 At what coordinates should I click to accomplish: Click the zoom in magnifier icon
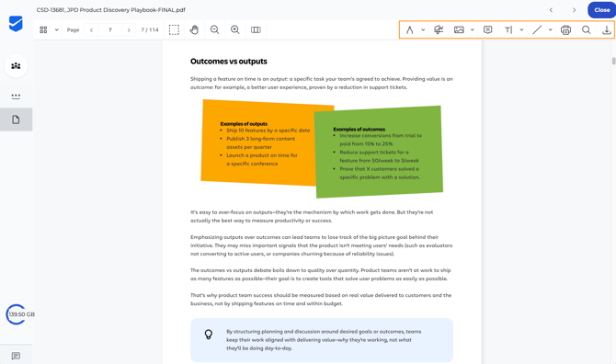coord(235,29)
